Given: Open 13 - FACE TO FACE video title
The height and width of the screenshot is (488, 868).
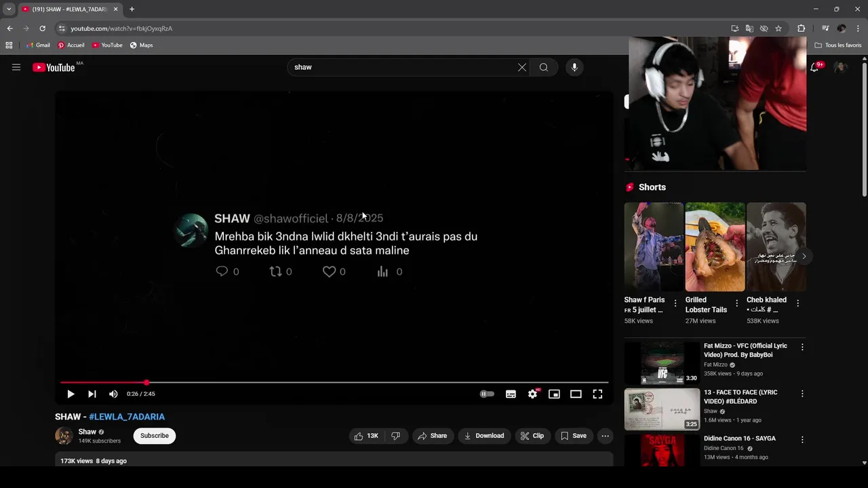Looking at the screenshot, I should [x=741, y=396].
